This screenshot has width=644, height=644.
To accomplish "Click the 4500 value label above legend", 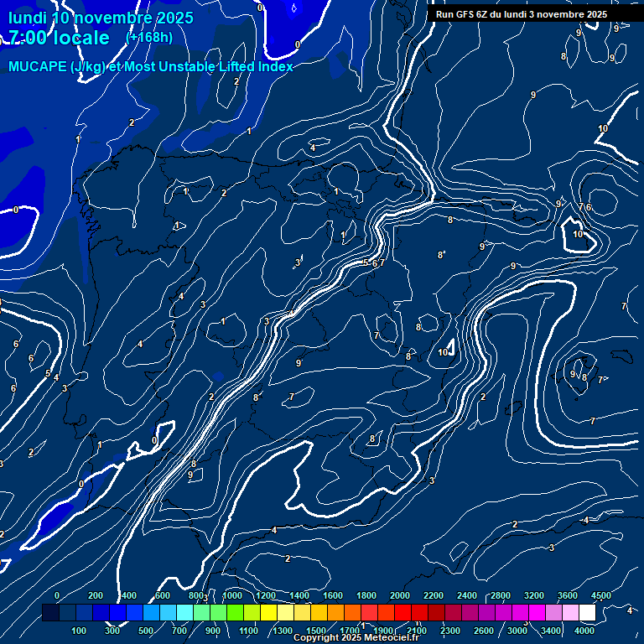I will coord(601,595).
